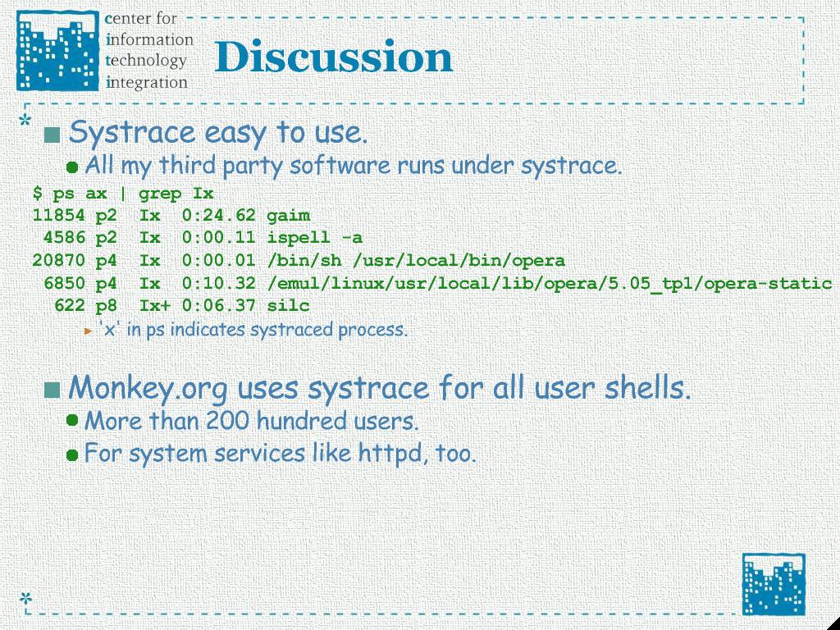Click the square bullet before 'Monkey.org uses systrace'
Screen dimensions: 840x630
(x=53, y=390)
